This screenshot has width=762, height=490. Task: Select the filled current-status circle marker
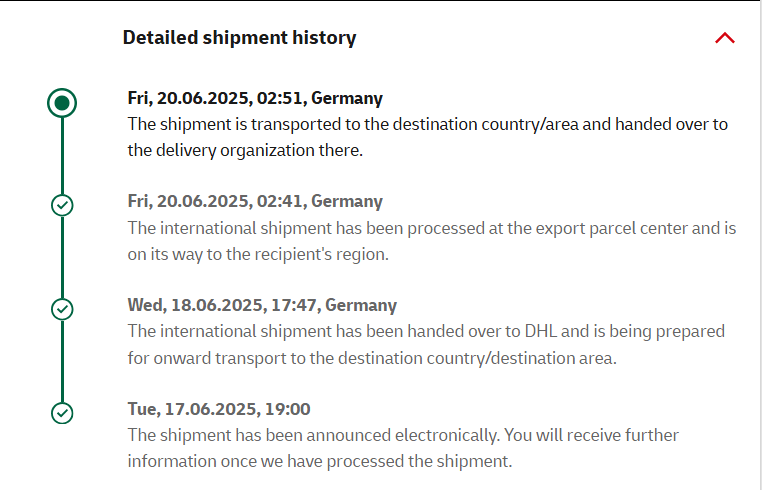pos(62,103)
